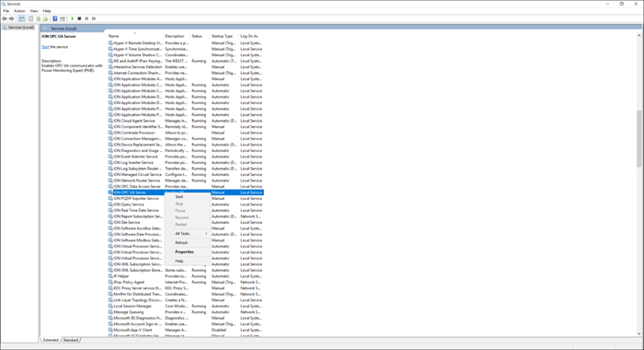Toggle the Show/Hide Action Pane toolbar icon
Image resolution: width=644 pixels, height=350 pixels.
click(63, 18)
